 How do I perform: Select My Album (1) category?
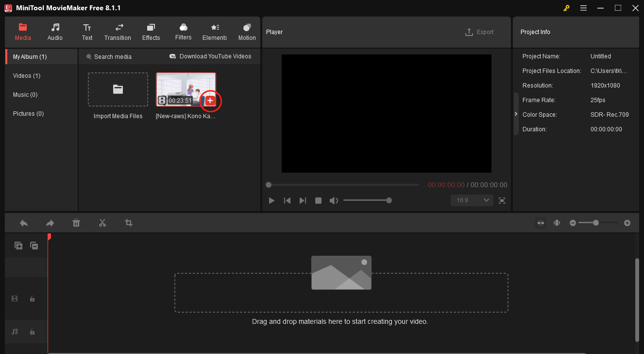click(x=41, y=57)
